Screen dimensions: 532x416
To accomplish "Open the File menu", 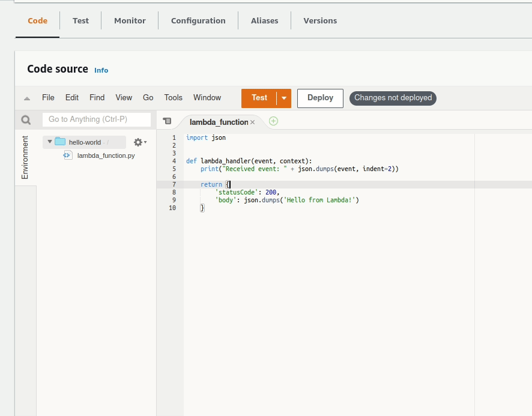I will pos(48,98).
